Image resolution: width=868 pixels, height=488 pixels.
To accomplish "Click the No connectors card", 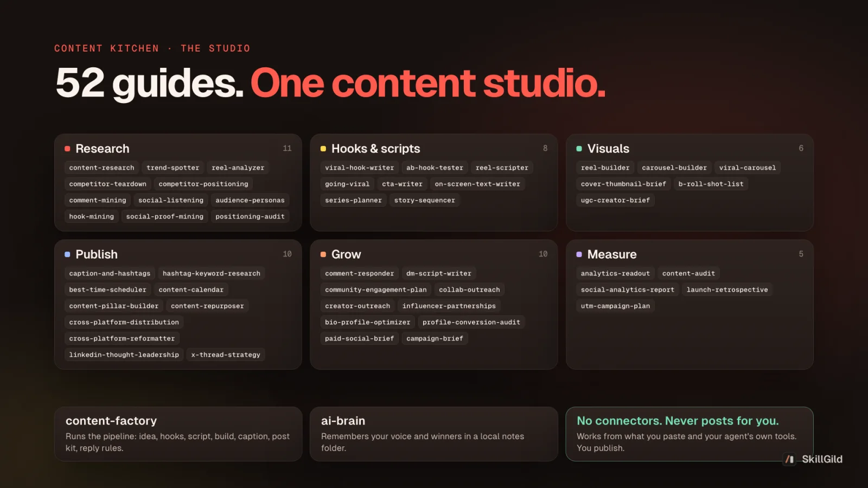I will tap(690, 434).
